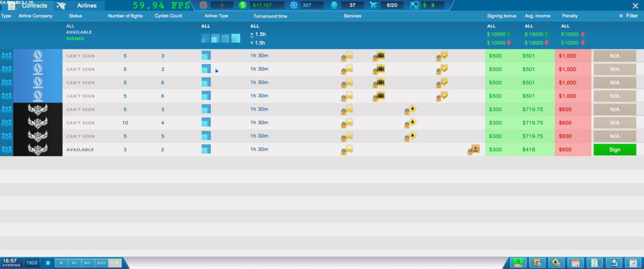Image resolution: width=644 pixels, height=269 pixels.
Task: Filter status by SIGNED contracts
Action: (x=75, y=39)
